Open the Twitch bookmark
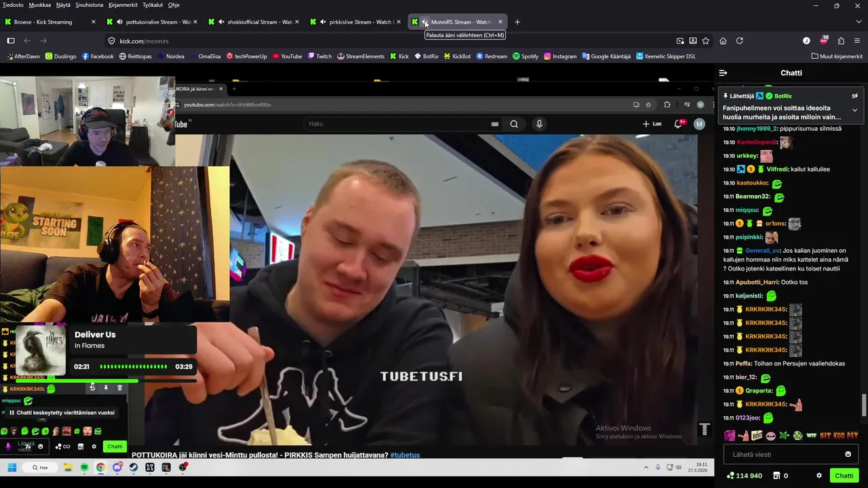The image size is (868, 488). pos(319,56)
